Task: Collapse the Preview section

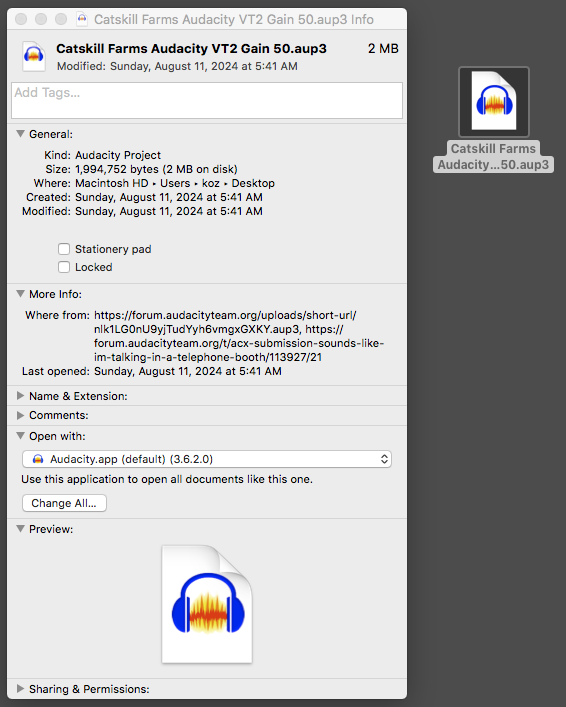Action: [x=20, y=529]
